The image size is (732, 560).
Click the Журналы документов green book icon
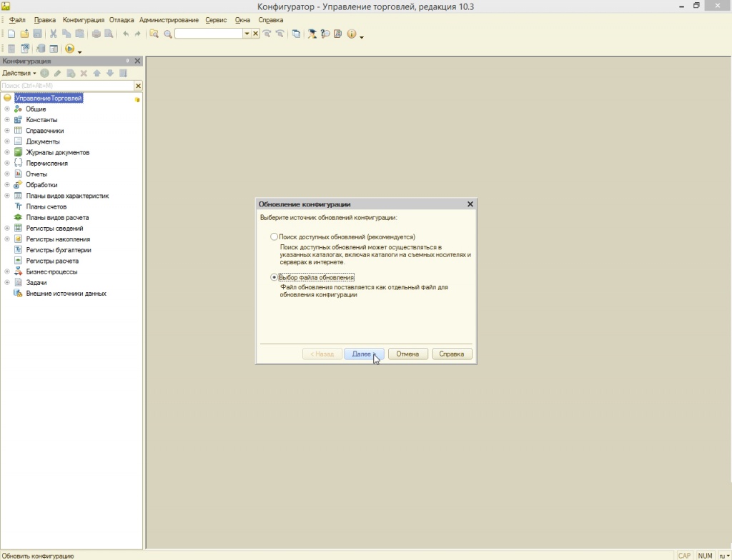(x=19, y=152)
